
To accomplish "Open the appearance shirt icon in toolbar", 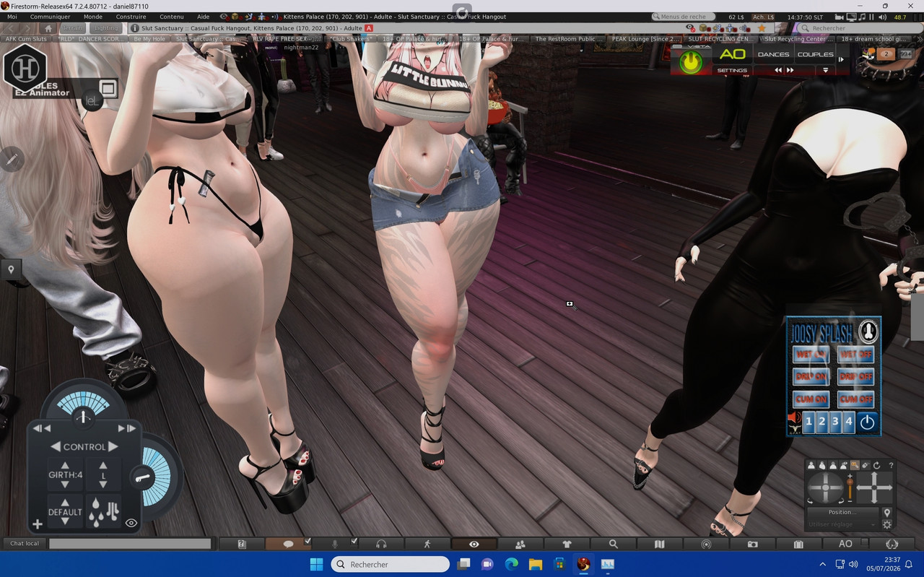I will tap(566, 544).
